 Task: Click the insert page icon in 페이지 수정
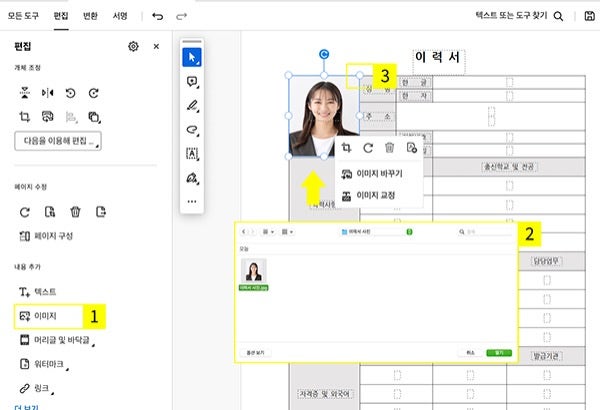point(50,212)
